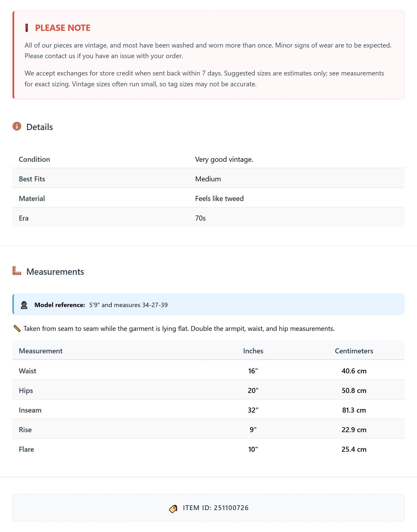Image resolution: width=417 pixels, height=532 pixels.
Task: Click the Measurement column header
Action: pos(41,351)
